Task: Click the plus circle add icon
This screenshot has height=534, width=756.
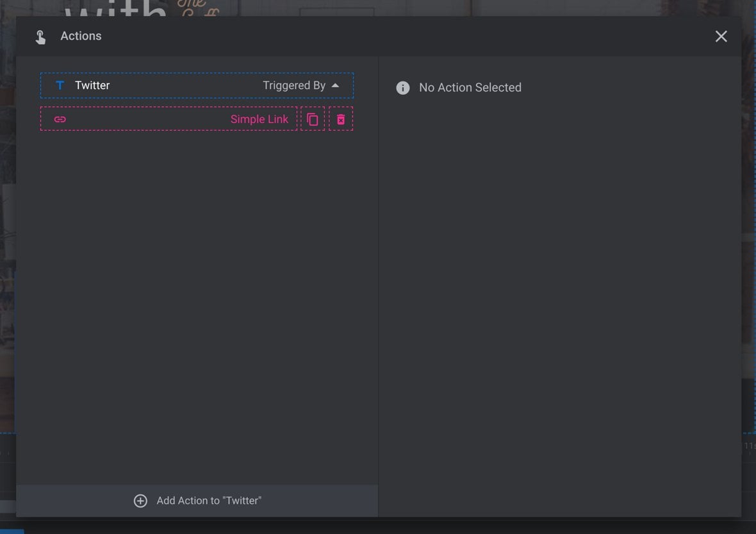Action: click(140, 501)
